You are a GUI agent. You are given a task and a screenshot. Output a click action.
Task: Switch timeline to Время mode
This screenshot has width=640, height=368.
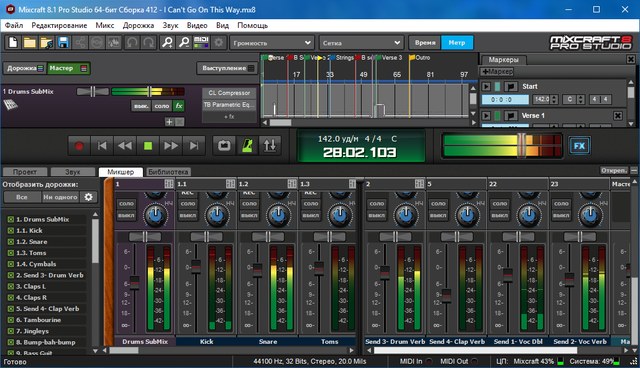(425, 43)
